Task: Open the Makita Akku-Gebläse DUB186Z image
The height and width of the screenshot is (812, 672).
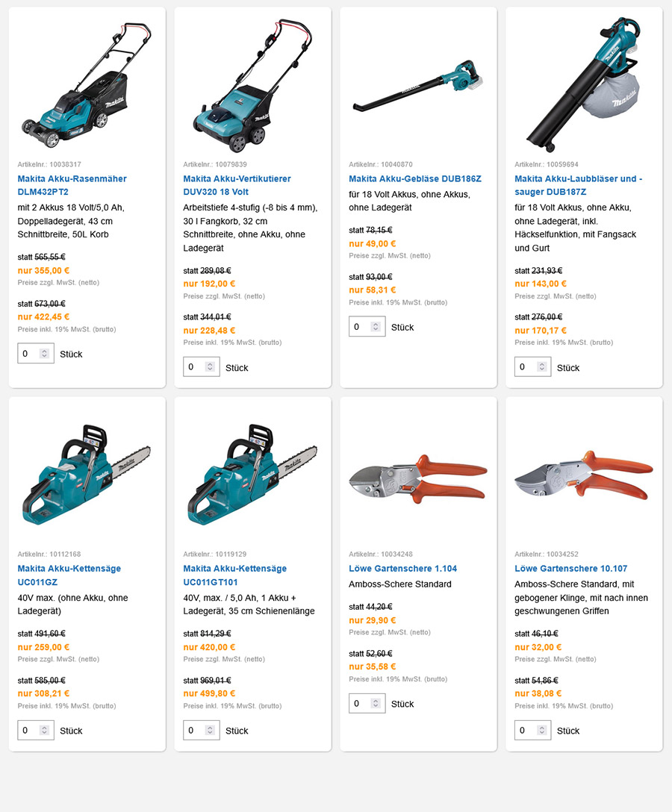Action: pyautogui.click(x=417, y=85)
